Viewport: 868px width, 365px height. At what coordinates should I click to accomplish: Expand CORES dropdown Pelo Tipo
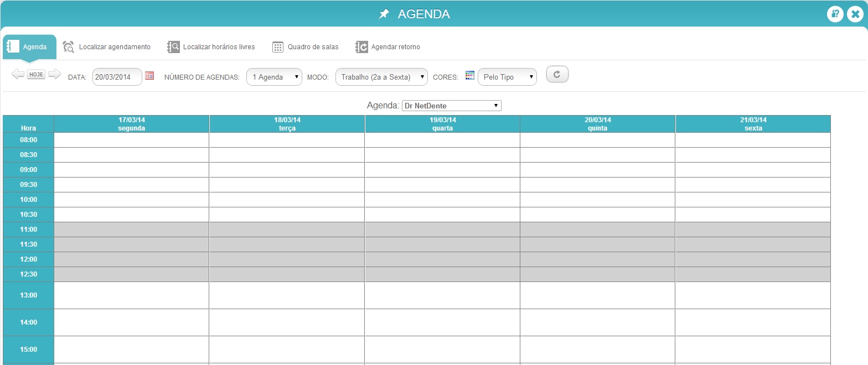tap(507, 77)
